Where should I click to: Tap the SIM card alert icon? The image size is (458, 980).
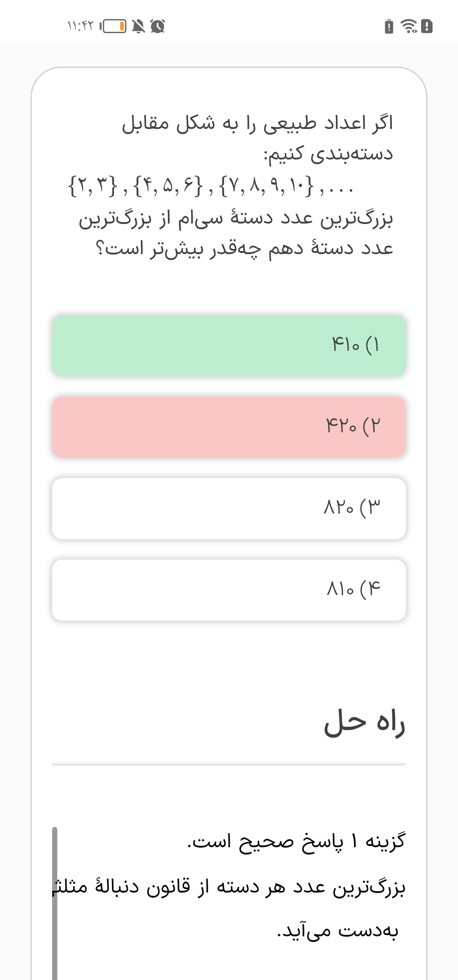click(427, 26)
